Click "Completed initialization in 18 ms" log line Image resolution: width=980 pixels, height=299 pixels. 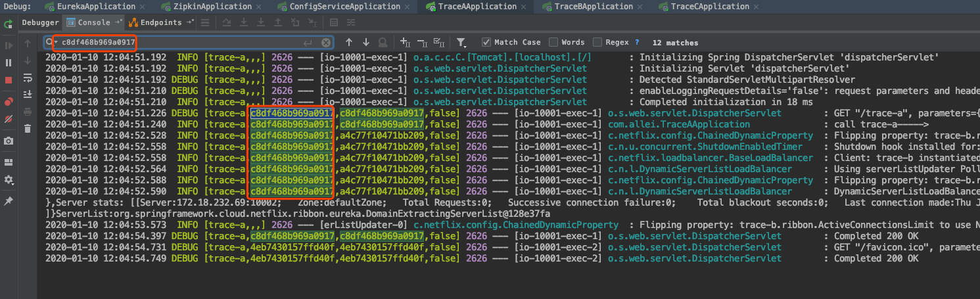pyautogui.click(x=726, y=102)
